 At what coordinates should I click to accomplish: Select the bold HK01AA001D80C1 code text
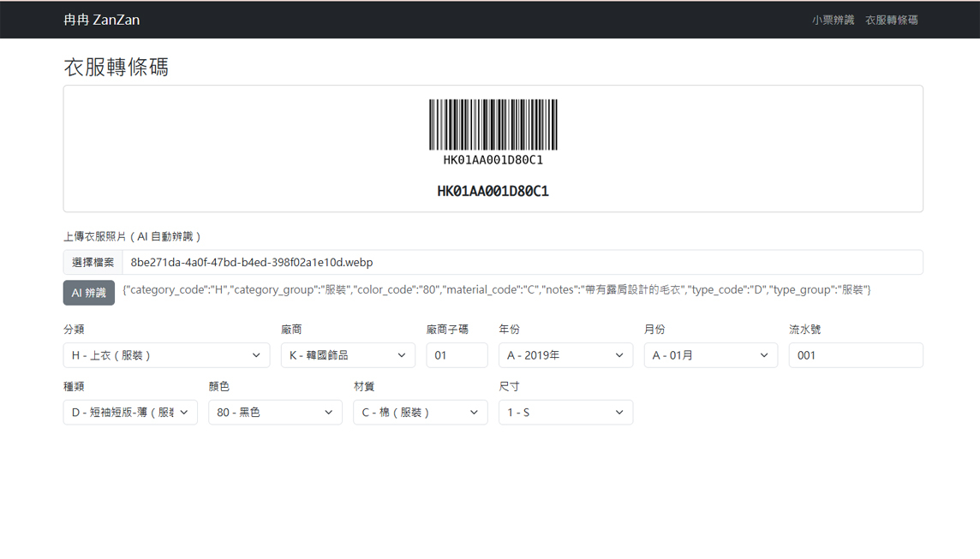click(493, 191)
